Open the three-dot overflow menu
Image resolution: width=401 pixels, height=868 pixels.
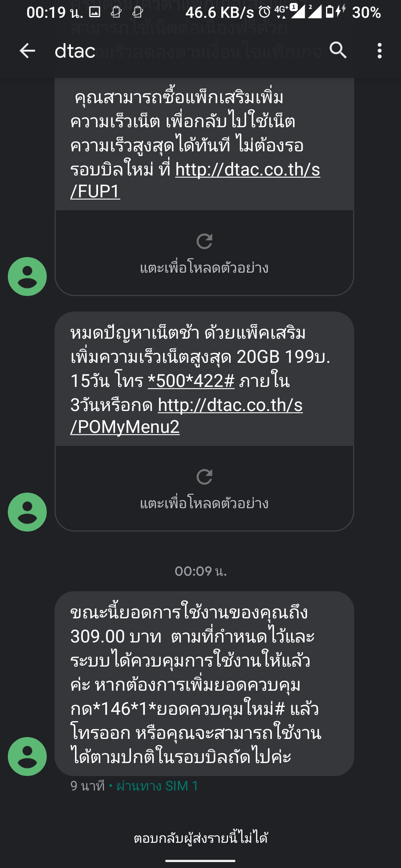coord(379,50)
